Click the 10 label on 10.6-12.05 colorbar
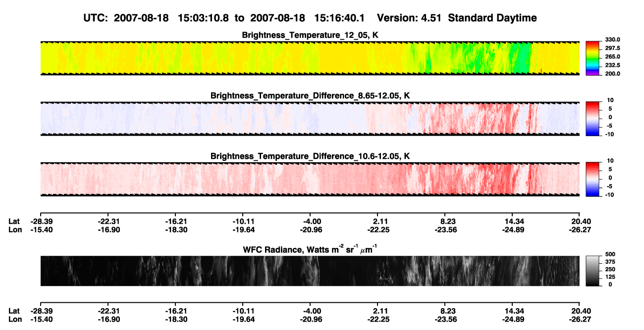The image size is (644, 330). (x=609, y=161)
